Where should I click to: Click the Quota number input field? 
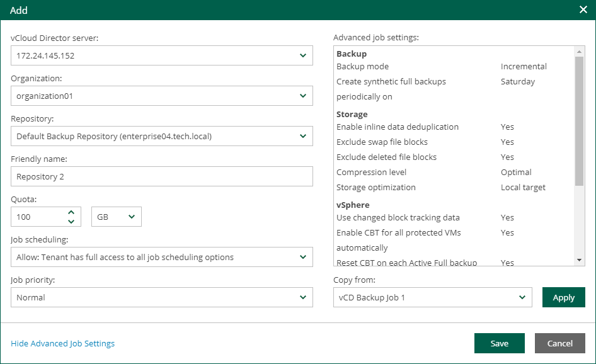[x=38, y=217]
